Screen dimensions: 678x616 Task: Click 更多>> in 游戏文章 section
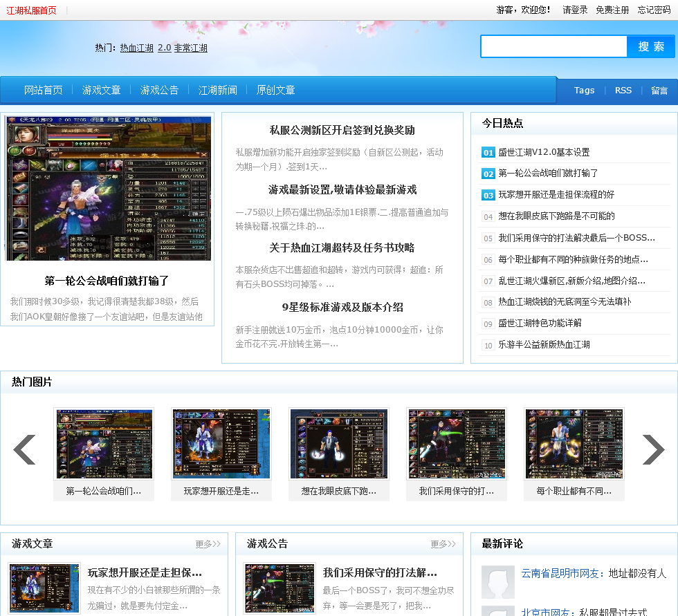coord(208,544)
